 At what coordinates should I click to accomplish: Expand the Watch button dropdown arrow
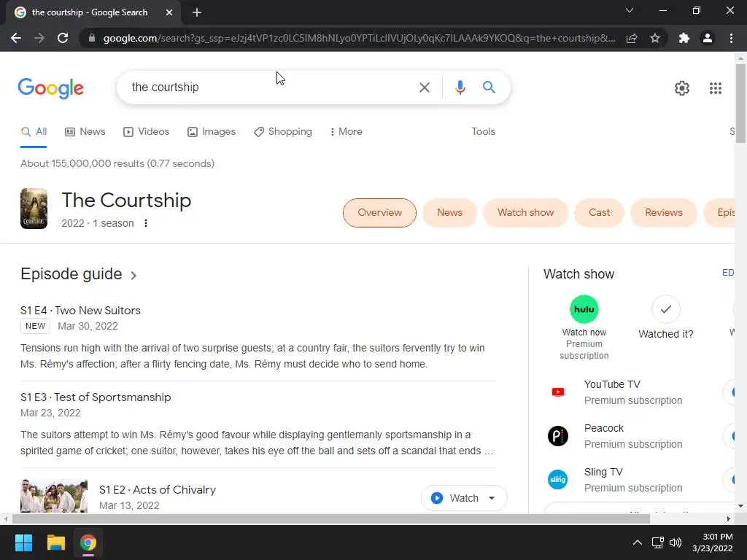tap(492, 498)
